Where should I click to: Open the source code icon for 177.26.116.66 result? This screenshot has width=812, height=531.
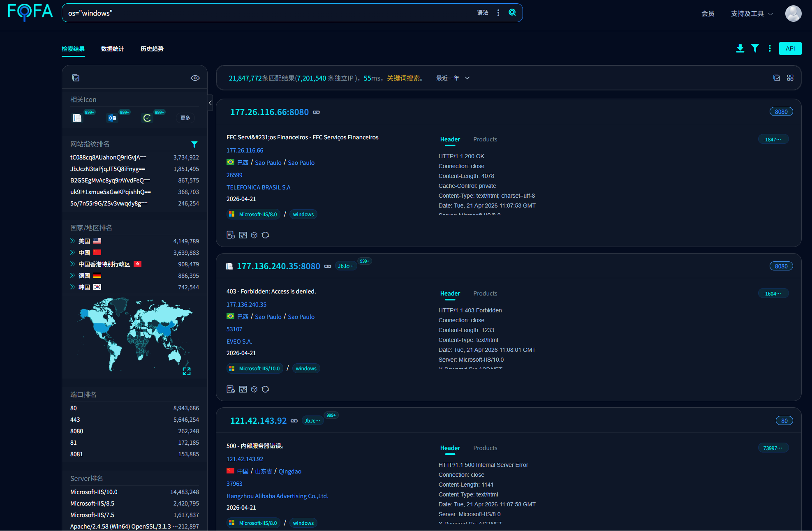tap(243, 235)
